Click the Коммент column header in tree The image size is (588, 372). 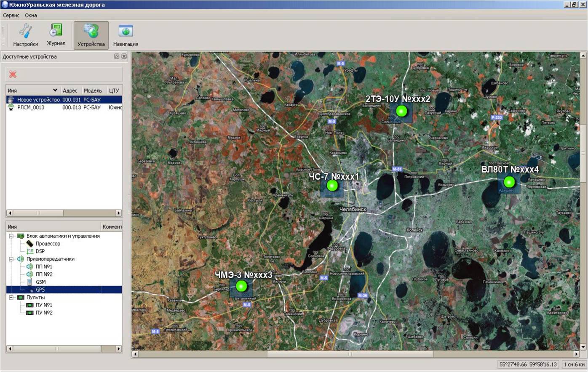pos(112,227)
